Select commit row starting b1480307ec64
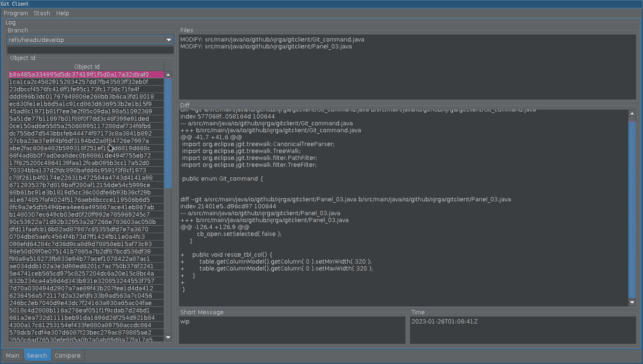This screenshot has width=643, height=364. tap(86, 215)
